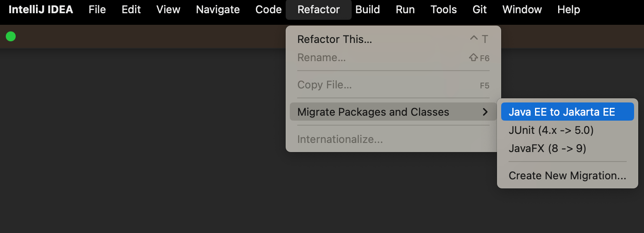Choose JavaFX (8 -> 9) migration
Screen dimensions: 644x233
tap(547, 148)
